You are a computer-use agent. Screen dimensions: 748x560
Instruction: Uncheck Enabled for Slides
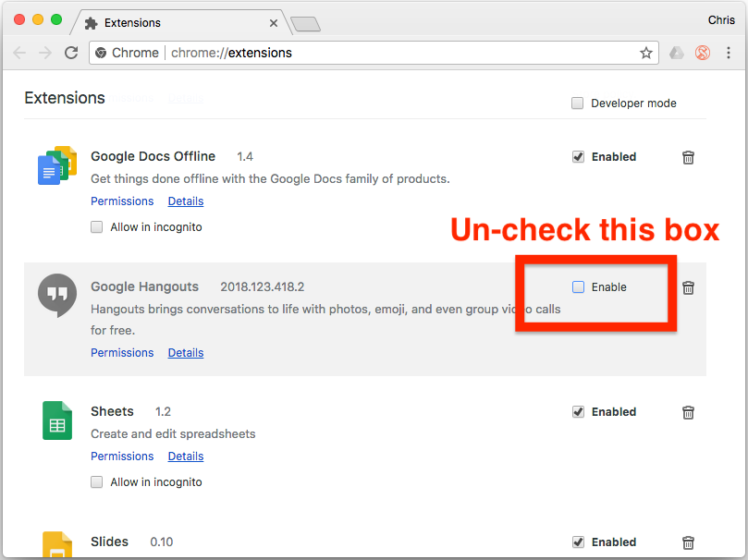[578, 542]
